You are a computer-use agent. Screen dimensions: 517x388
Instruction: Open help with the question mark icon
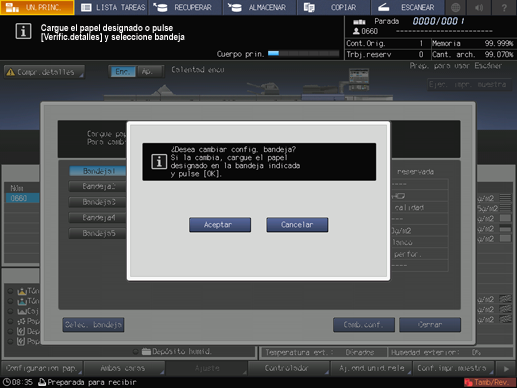click(504, 7)
